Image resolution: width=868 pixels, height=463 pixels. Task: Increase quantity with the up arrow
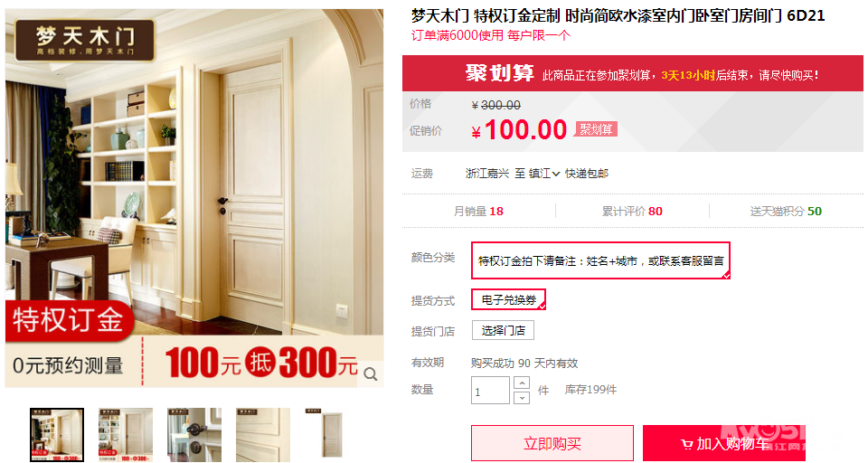522,383
